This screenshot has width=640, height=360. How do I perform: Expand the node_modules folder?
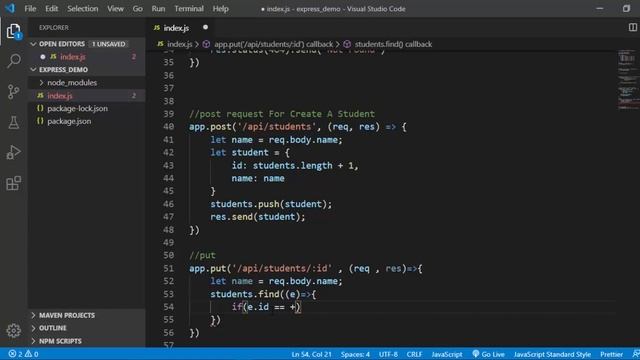click(72, 82)
